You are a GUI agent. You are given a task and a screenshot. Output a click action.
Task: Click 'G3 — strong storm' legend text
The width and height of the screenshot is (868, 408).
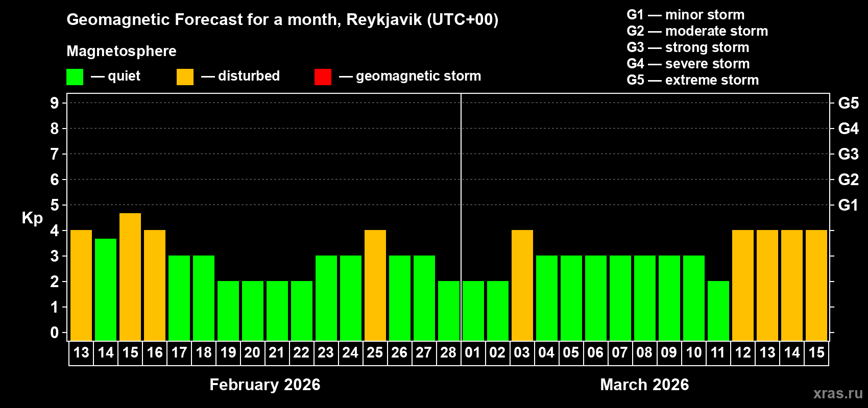688,47
